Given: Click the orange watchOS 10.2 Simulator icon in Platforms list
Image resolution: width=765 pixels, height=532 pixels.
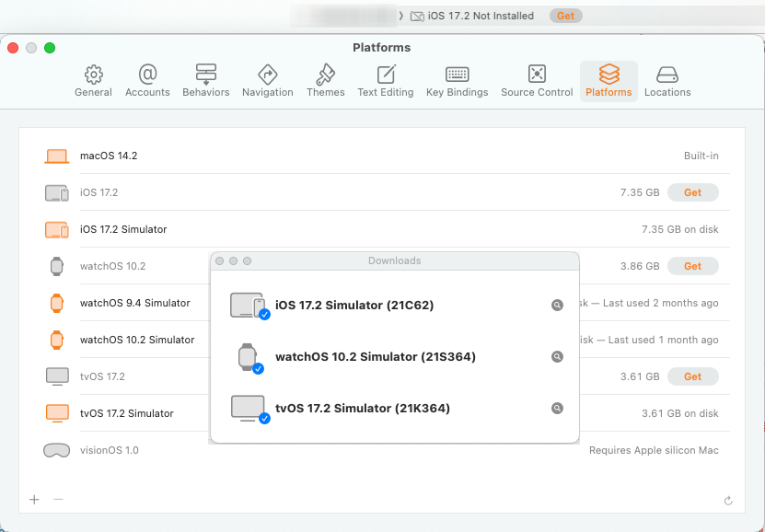Looking at the screenshot, I should click(x=56, y=340).
